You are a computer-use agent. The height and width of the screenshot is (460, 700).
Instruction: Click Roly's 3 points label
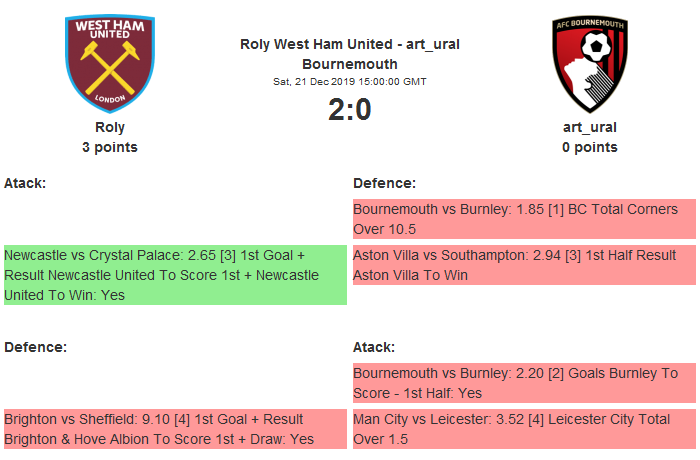click(110, 147)
